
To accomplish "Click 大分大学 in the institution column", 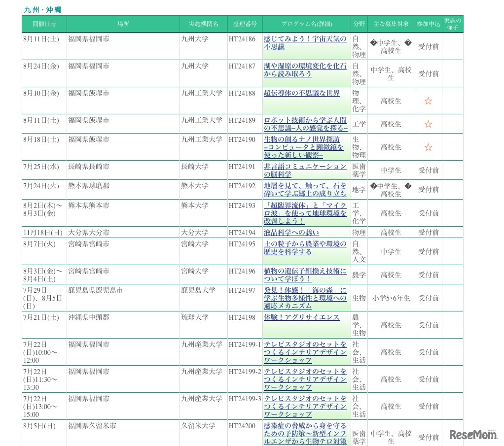I will click(x=195, y=232).
